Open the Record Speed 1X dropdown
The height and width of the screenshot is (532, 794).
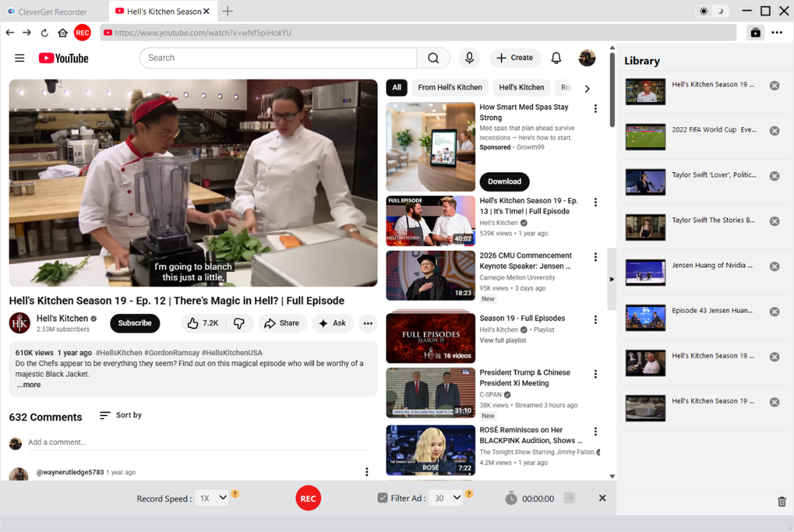point(212,498)
